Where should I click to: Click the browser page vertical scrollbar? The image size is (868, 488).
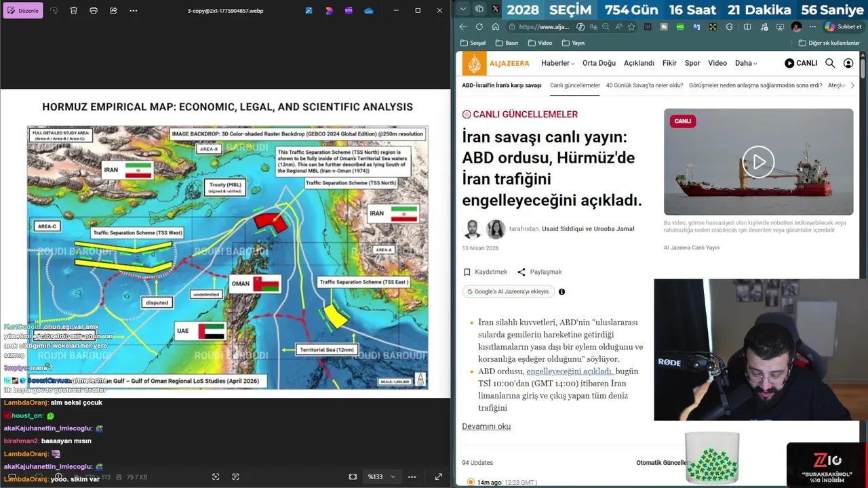(863, 68)
